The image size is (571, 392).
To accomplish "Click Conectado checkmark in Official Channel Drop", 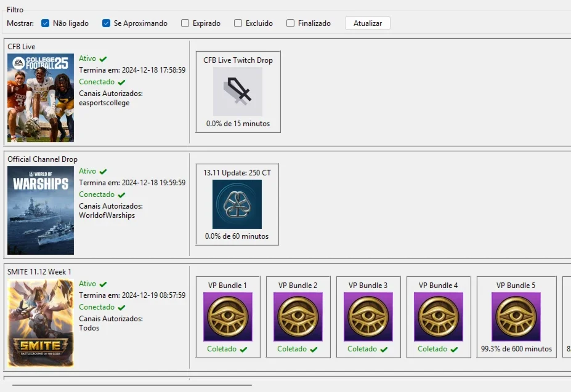I will click(x=121, y=194).
